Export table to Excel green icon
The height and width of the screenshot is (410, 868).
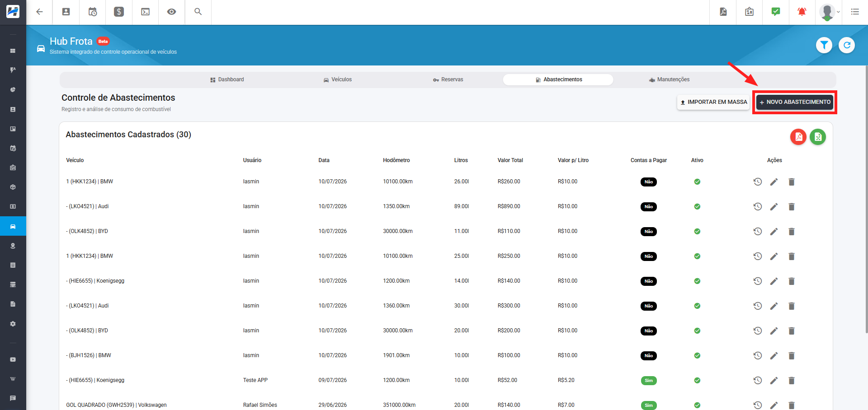click(x=818, y=137)
